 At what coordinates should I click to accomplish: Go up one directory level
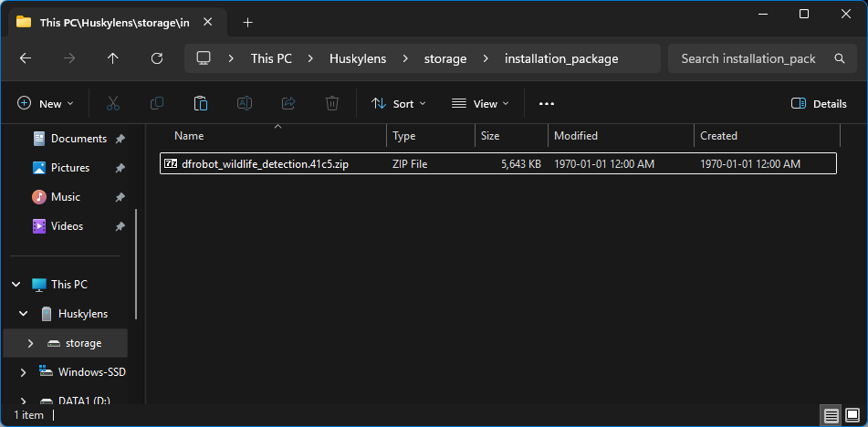[113, 58]
